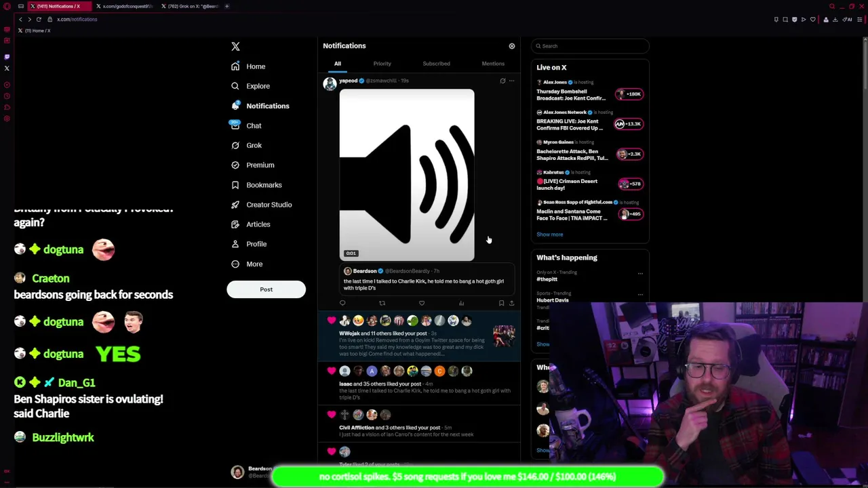Switch to the All notifications tab
868x488 pixels.
(337, 64)
